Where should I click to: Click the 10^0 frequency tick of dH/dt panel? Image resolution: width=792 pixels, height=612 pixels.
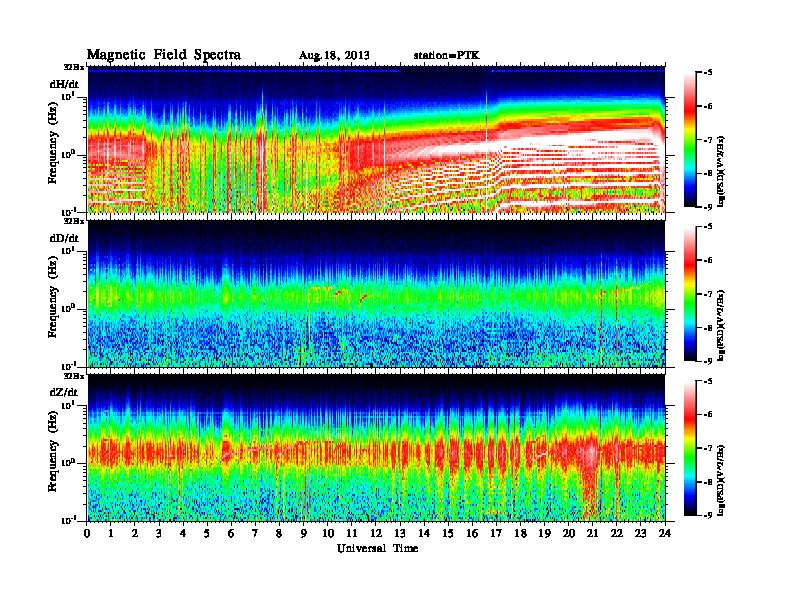68,154
